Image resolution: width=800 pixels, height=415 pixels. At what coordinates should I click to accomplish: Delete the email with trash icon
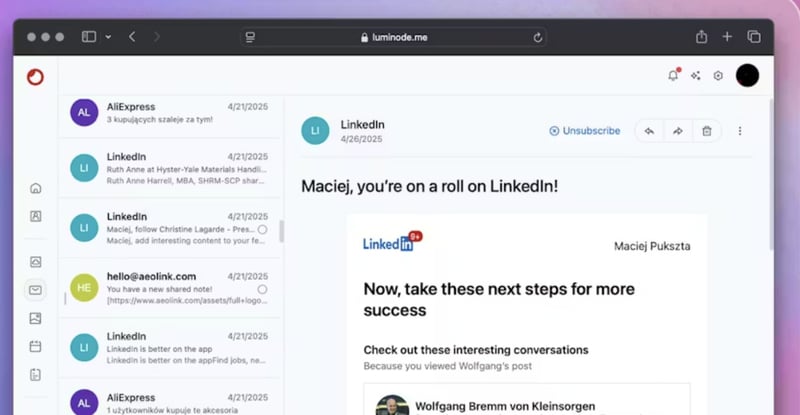706,131
